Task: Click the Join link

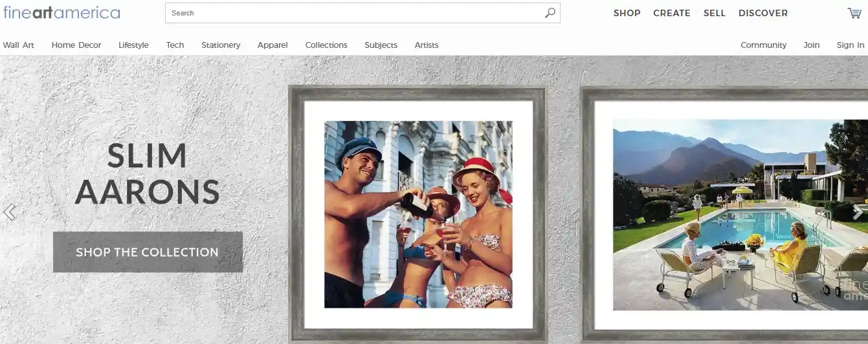Action: pos(812,45)
